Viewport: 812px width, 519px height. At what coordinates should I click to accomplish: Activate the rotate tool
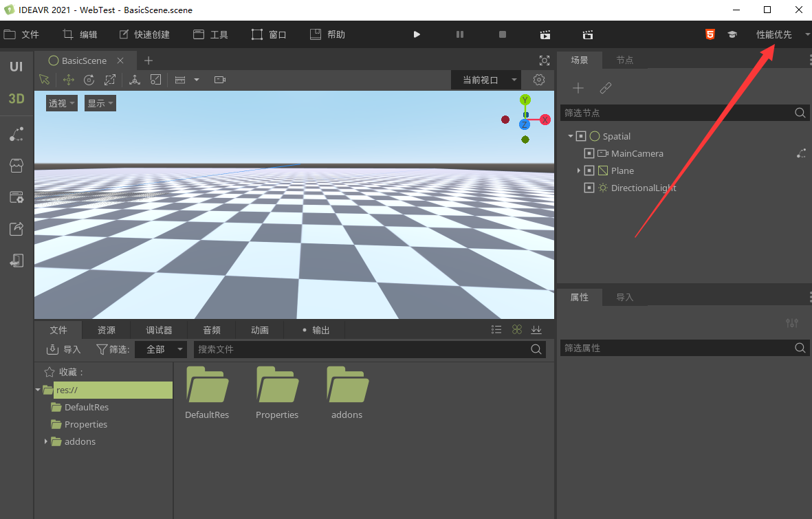(x=89, y=80)
